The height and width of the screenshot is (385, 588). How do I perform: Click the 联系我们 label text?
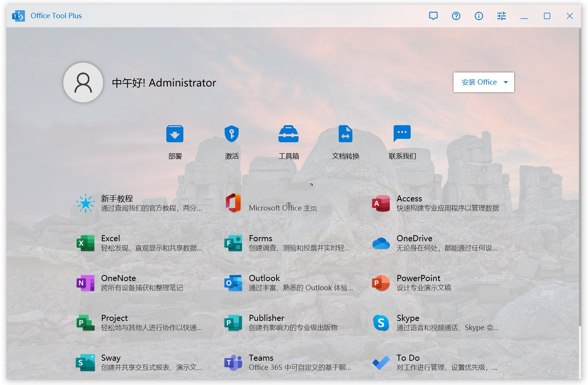point(402,156)
